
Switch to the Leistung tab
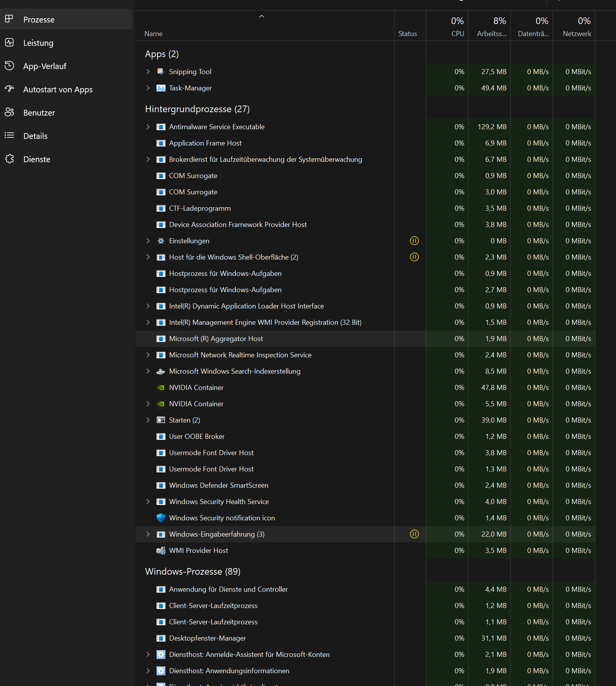pyautogui.click(x=66, y=43)
